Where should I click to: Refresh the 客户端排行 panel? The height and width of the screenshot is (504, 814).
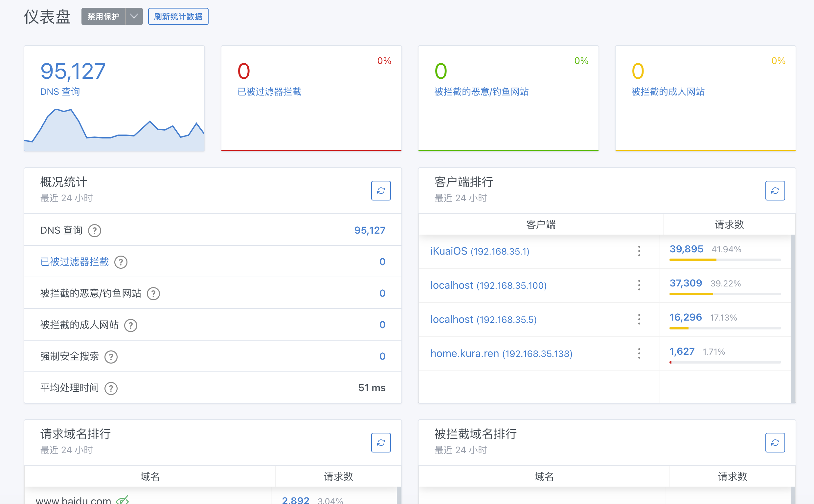pyautogui.click(x=775, y=191)
